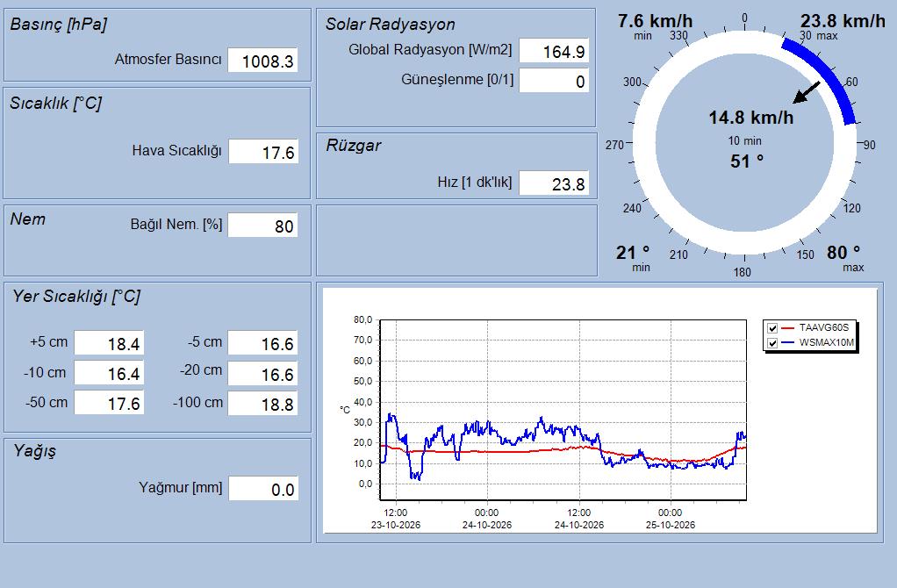
Task: Select the Hava Sıcaklığı value field
Action: pos(263,152)
